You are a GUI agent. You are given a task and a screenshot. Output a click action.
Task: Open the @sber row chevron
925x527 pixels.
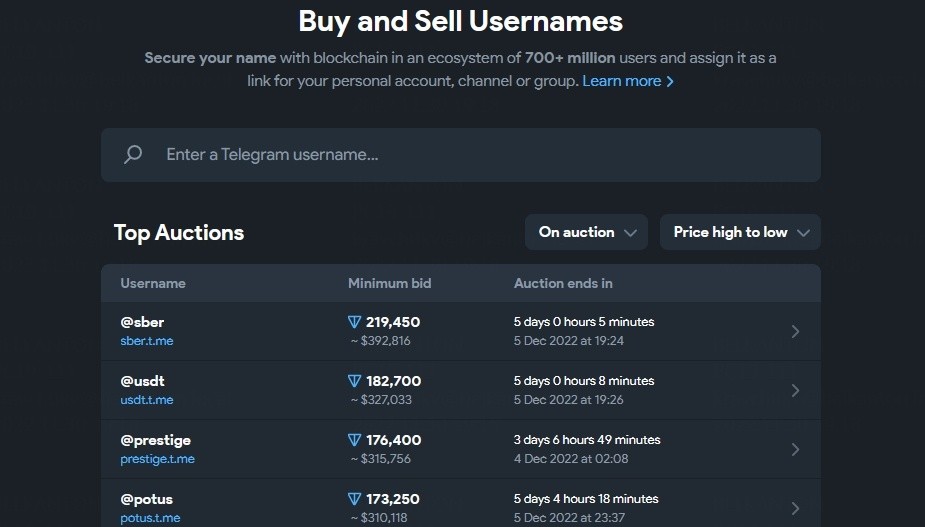(x=795, y=331)
